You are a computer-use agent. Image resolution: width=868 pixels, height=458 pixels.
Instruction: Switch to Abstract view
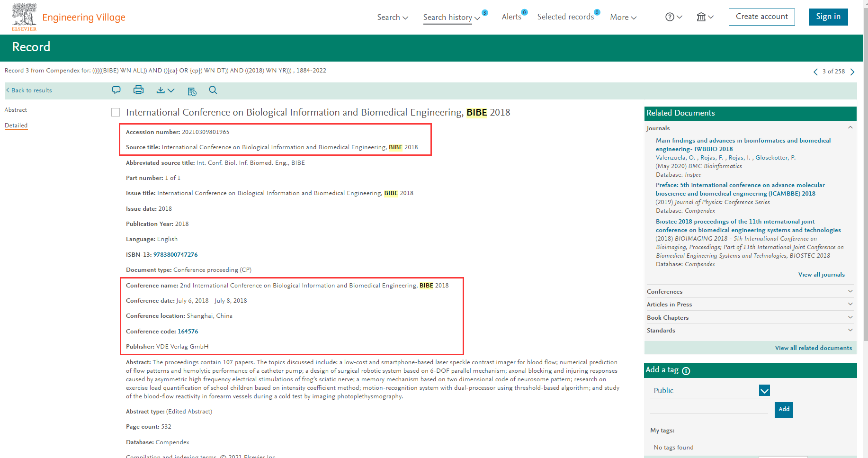click(x=16, y=110)
